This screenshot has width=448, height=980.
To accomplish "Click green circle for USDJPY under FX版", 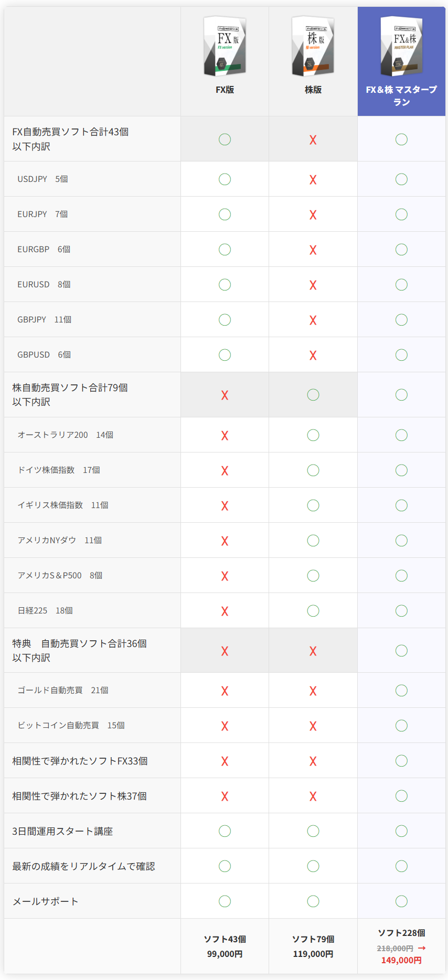I will pos(225,179).
